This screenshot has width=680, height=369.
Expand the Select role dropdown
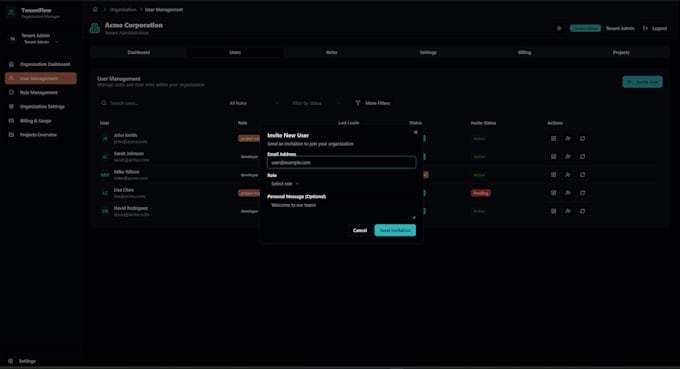285,184
